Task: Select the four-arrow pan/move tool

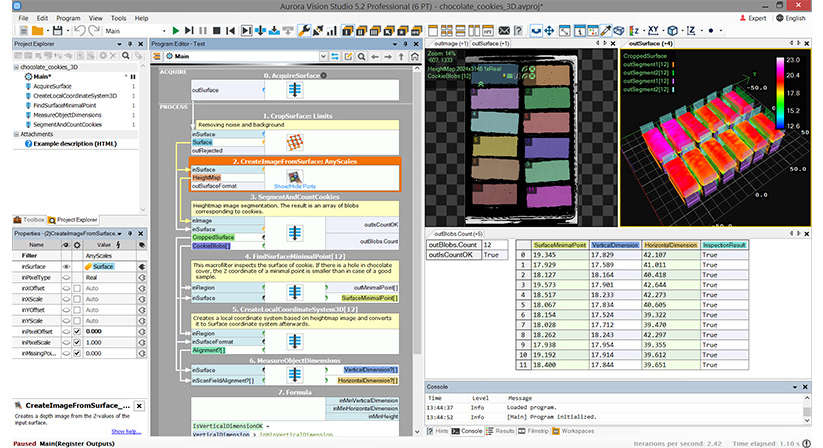Action: pyautogui.click(x=549, y=31)
